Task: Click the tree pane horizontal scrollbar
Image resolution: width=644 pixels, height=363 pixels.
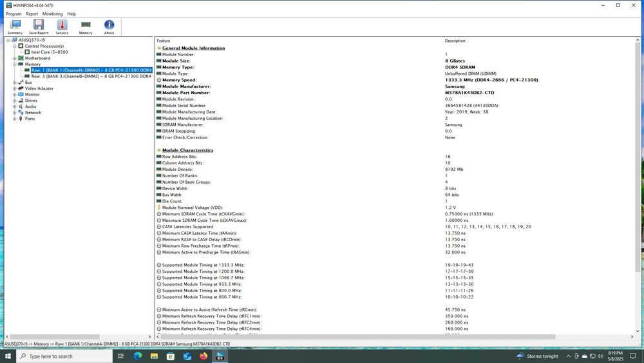Action: click(x=54, y=337)
